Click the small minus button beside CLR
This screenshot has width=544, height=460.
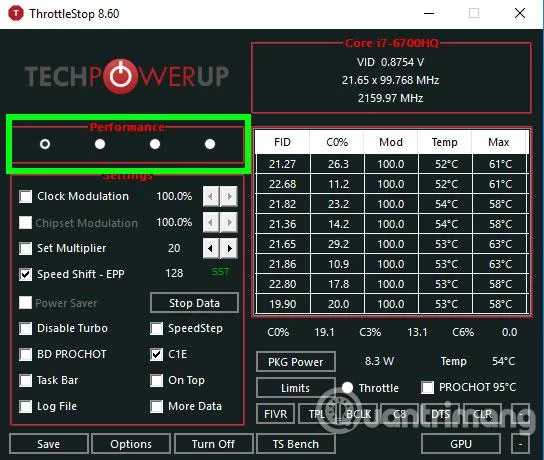coord(520,414)
